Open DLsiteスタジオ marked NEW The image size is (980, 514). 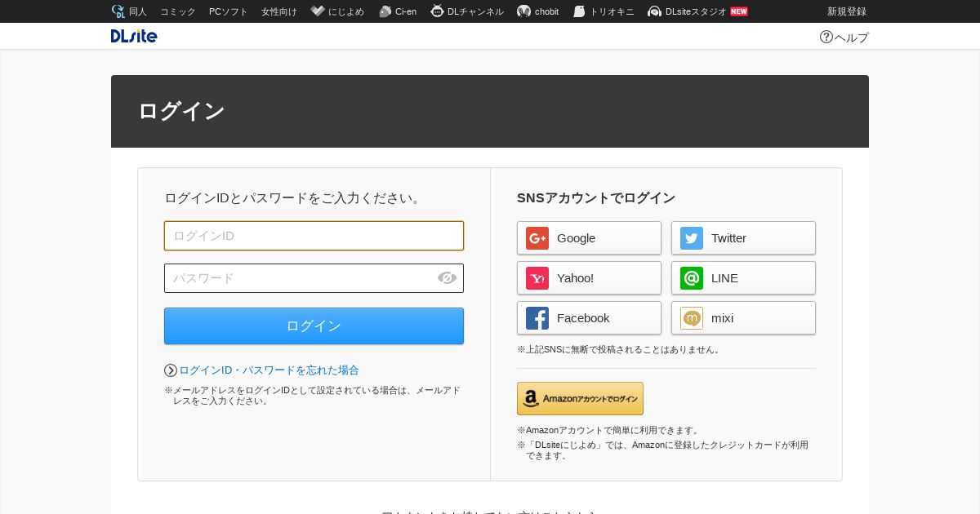point(697,11)
